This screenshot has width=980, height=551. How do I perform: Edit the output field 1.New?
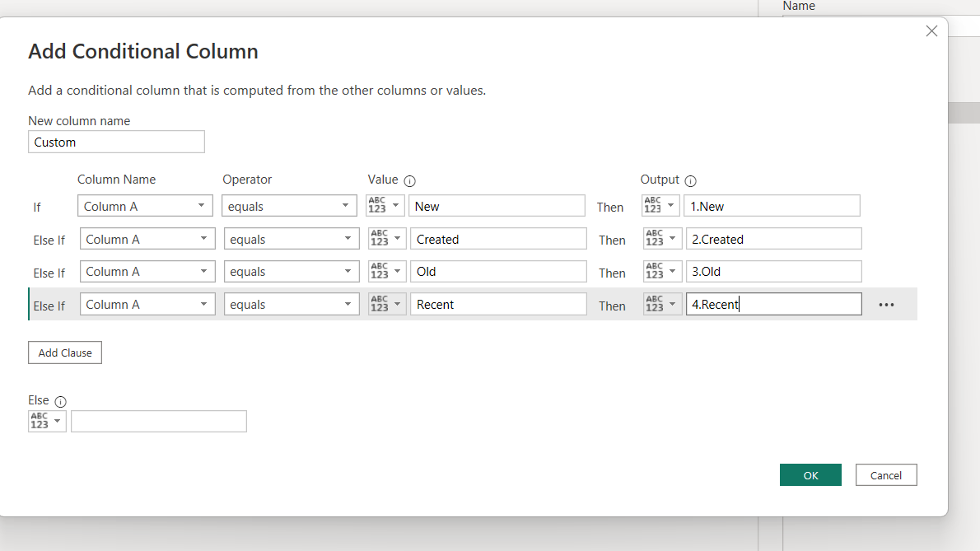772,206
